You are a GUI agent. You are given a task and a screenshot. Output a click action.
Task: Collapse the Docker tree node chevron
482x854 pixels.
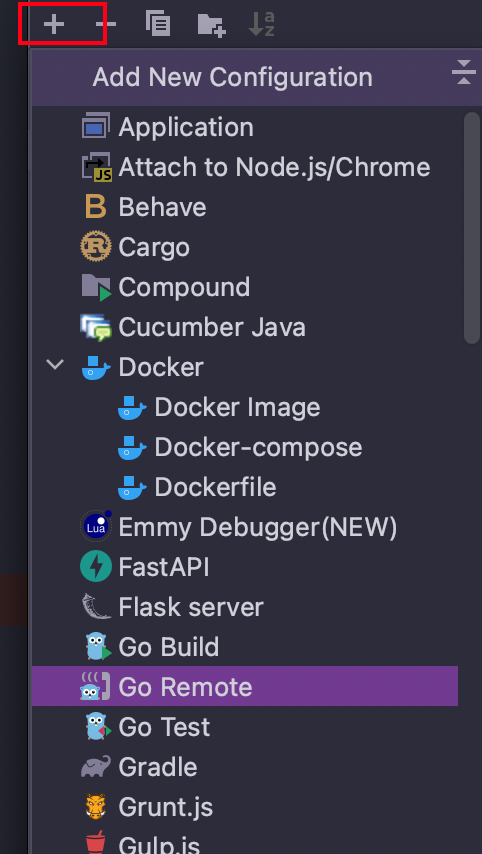tap(55, 364)
